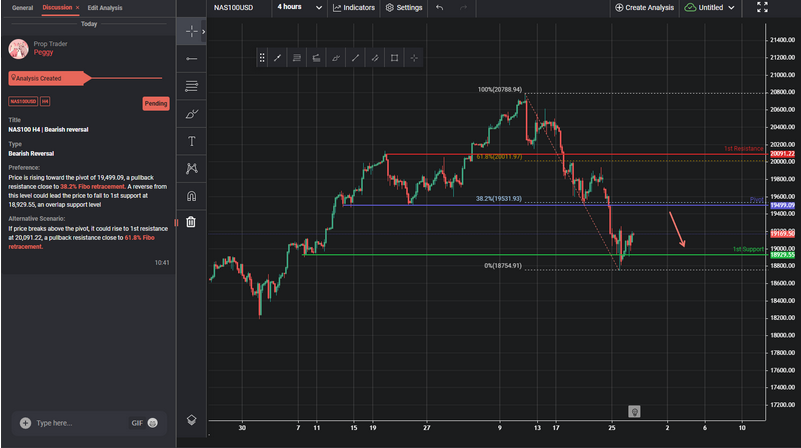The width and height of the screenshot is (801, 448).
Task: Click the 19499.09 pivot price label
Action: [782, 205]
